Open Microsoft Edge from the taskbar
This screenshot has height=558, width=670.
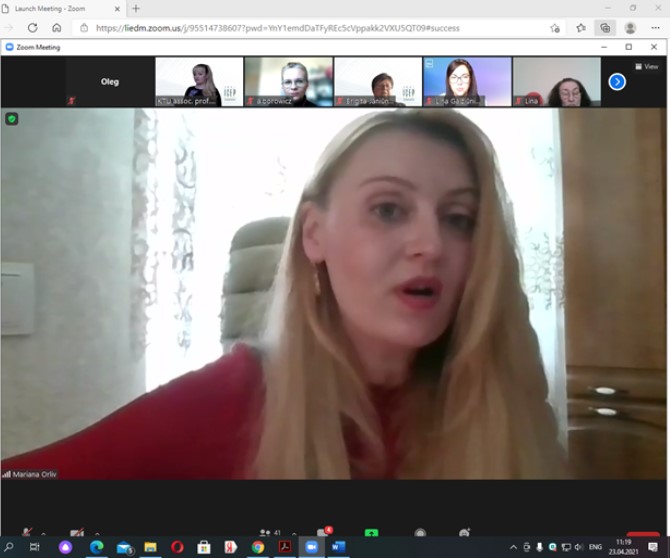(97, 547)
